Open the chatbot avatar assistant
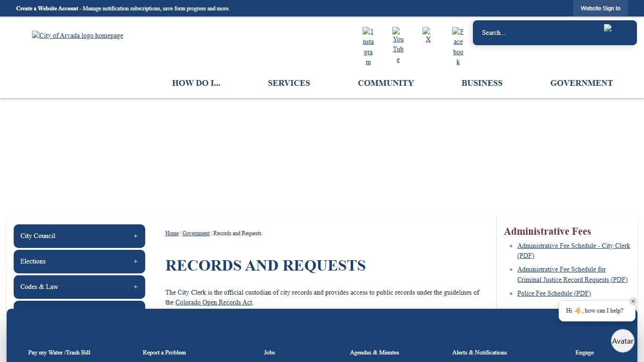The height and width of the screenshot is (362, 644). (622, 341)
